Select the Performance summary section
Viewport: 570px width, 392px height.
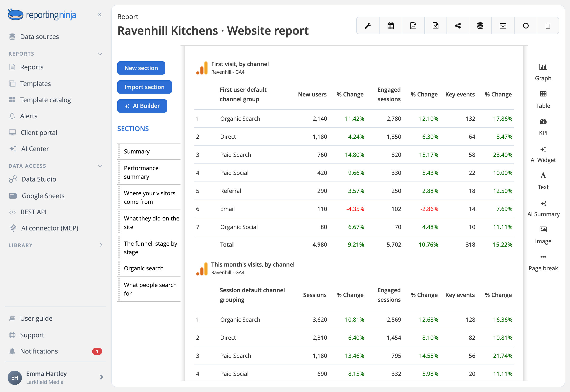(x=149, y=172)
